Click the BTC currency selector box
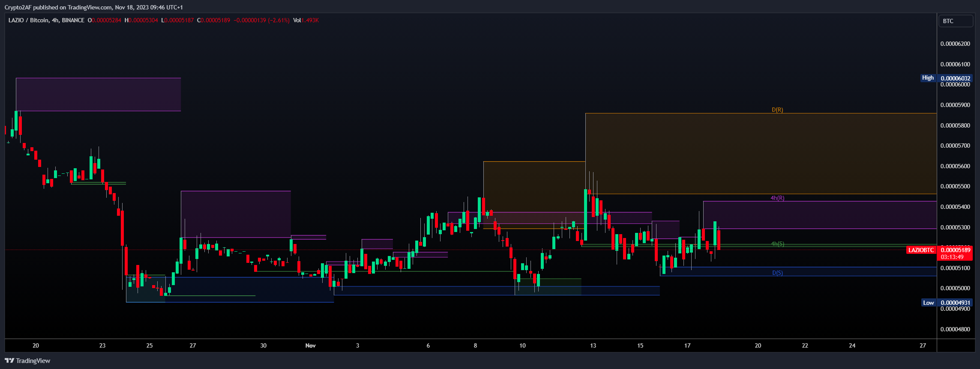The image size is (980, 369). [x=956, y=21]
